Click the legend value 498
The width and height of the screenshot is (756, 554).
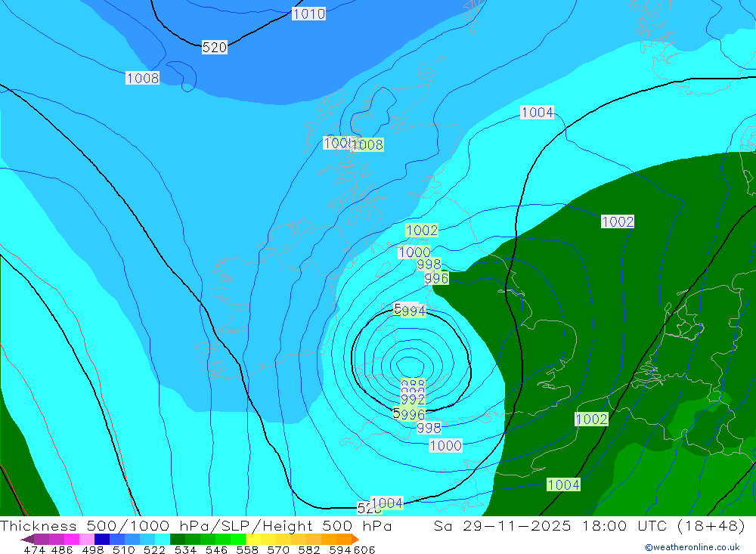point(92,549)
